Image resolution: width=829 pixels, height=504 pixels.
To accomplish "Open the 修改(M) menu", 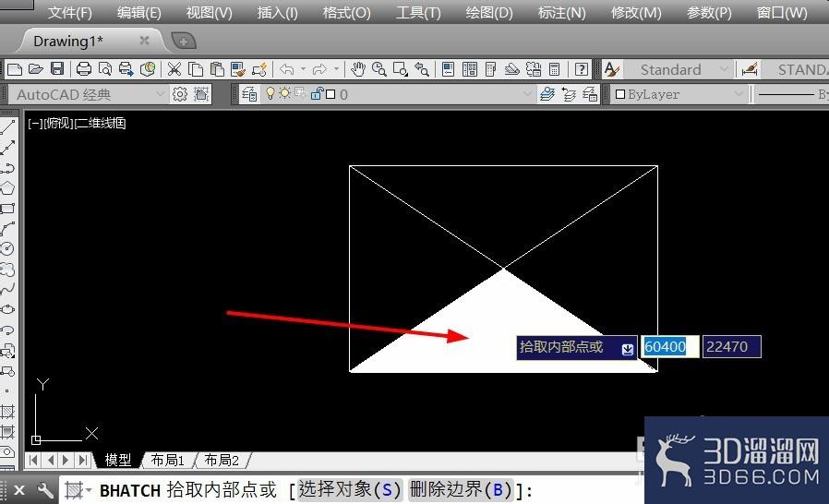I will pyautogui.click(x=636, y=12).
